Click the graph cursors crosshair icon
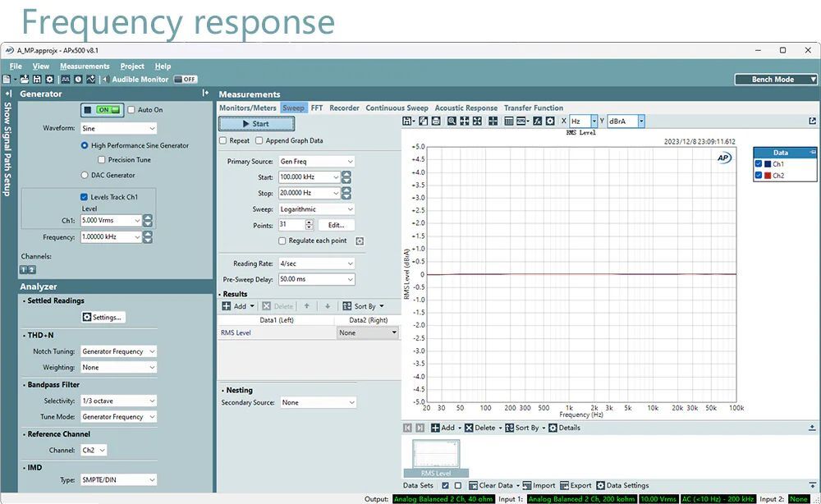This screenshot has height=504, width=821. click(493, 121)
